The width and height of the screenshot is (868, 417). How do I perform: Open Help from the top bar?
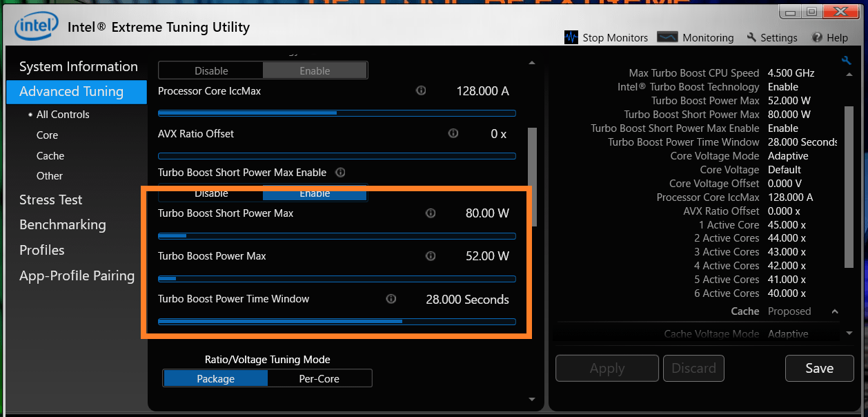point(837,38)
